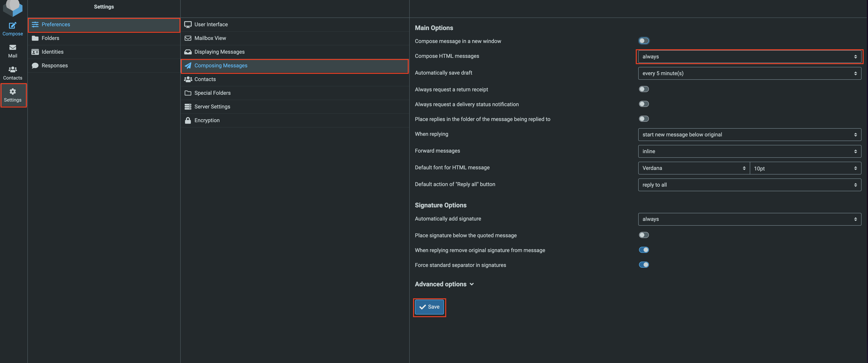
Task: Click the 'Default font for HTML message' label
Action: [452, 168]
